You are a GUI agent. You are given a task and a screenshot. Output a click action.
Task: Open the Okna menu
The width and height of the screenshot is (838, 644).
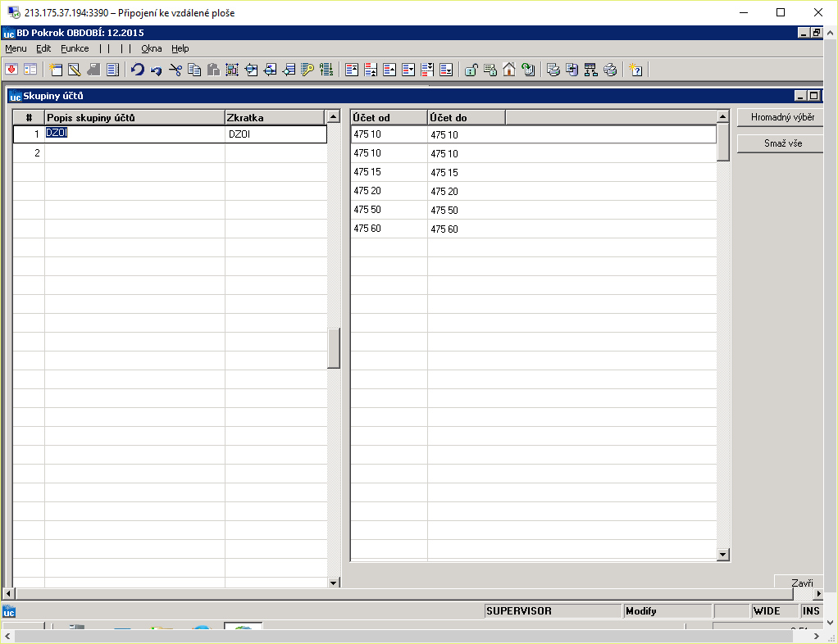point(151,48)
